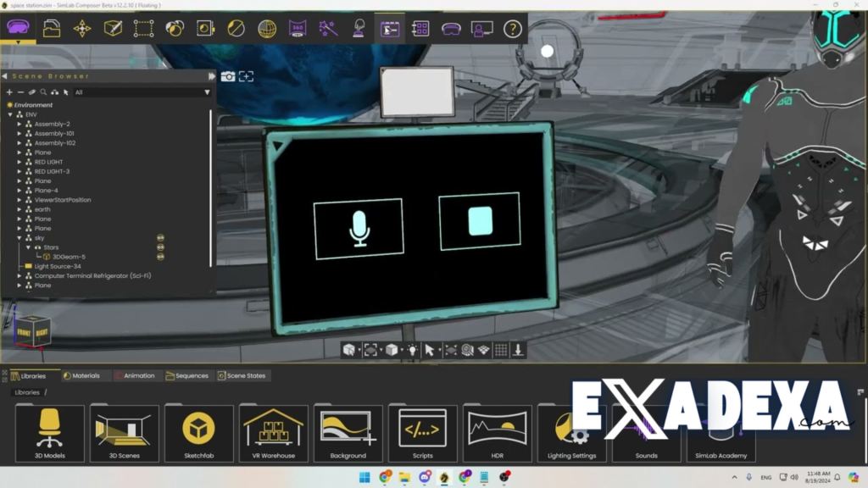Open the Help question mark icon
The height and width of the screenshot is (488, 868).
(512, 29)
